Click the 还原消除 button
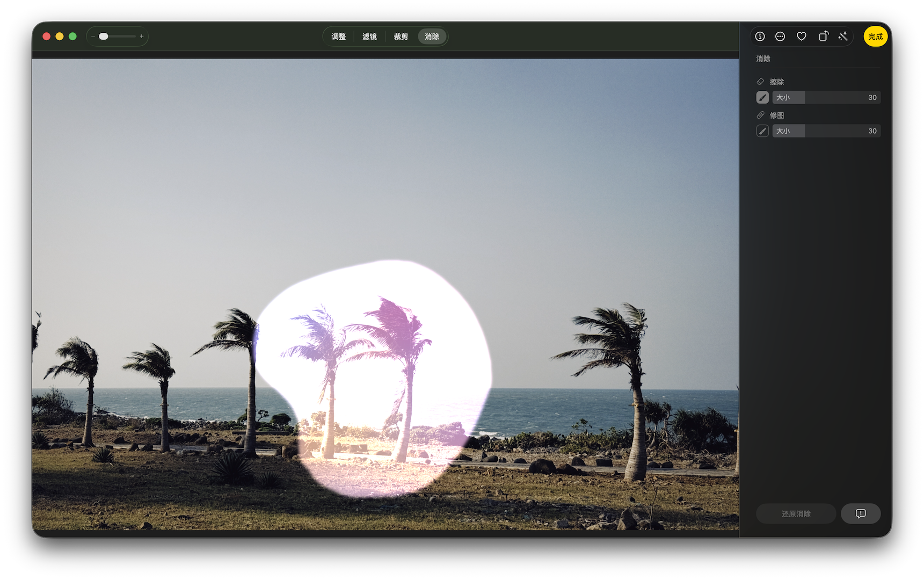The width and height of the screenshot is (924, 580). [796, 514]
